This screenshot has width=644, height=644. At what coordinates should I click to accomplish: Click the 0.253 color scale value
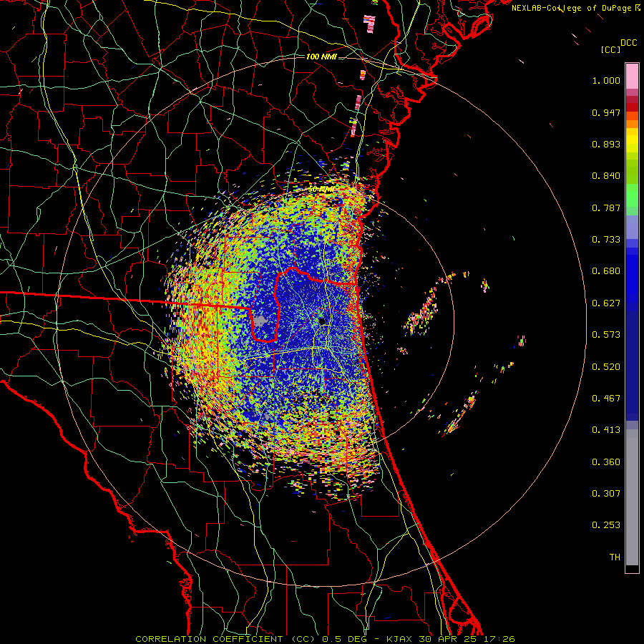point(606,525)
